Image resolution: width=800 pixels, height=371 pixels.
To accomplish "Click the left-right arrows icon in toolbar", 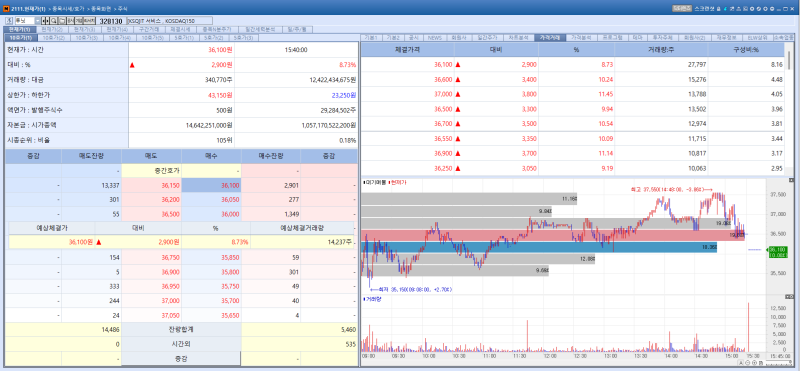I will click(x=45, y=21).
